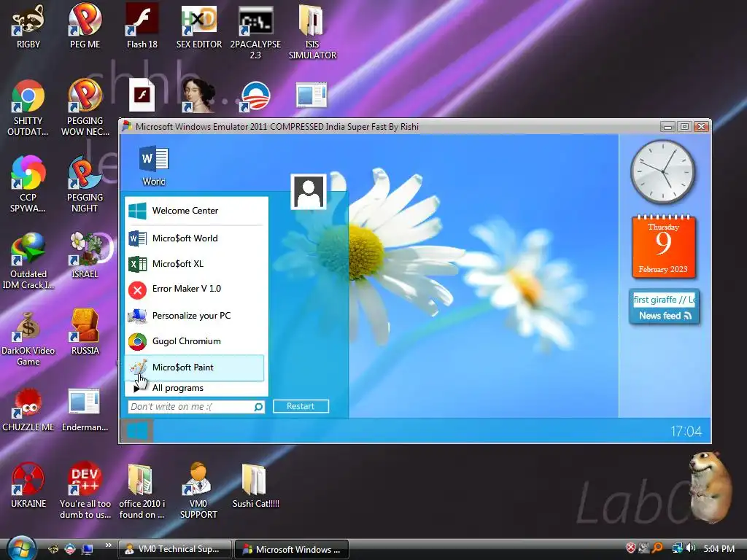Click the user avatar picture
This screenshot has width=747, height=560.
click(x=309, y=192)
